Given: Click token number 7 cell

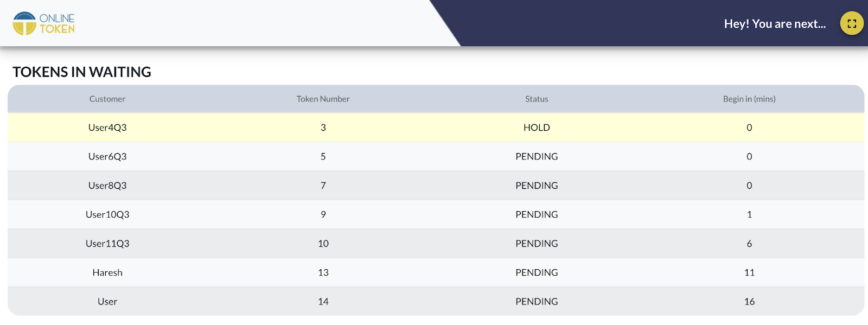Looking at the screenshot, I should pos(323,186).
